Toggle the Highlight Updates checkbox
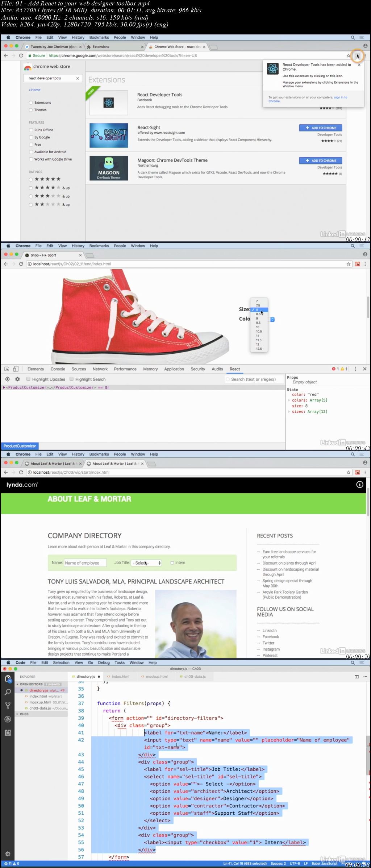Viewport: 371px width, 868px height. [x=28, y=379]
